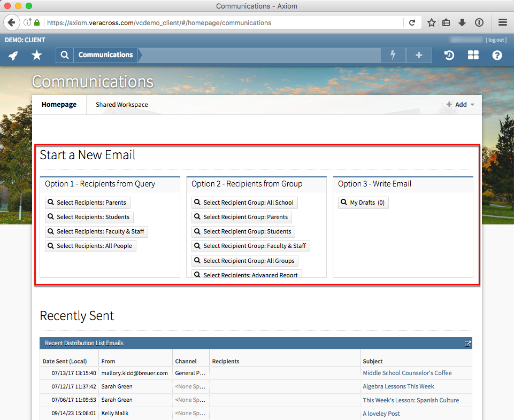This screenshot has width=514, height=420.
Task: Switch to the Shared Workspace tab
Action: click(x=121, y=104)
